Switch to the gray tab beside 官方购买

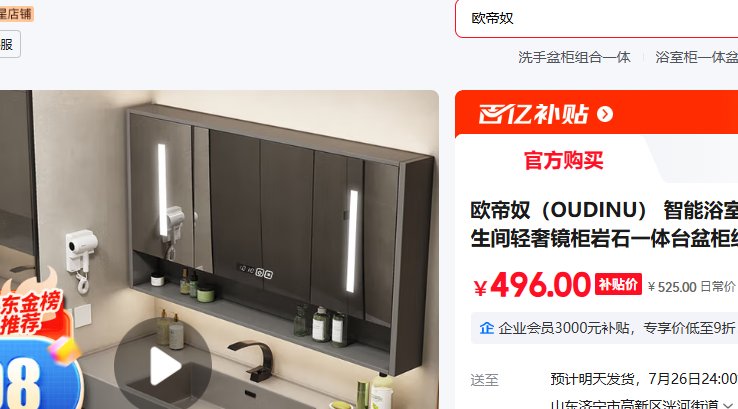(x=699, y=159)
